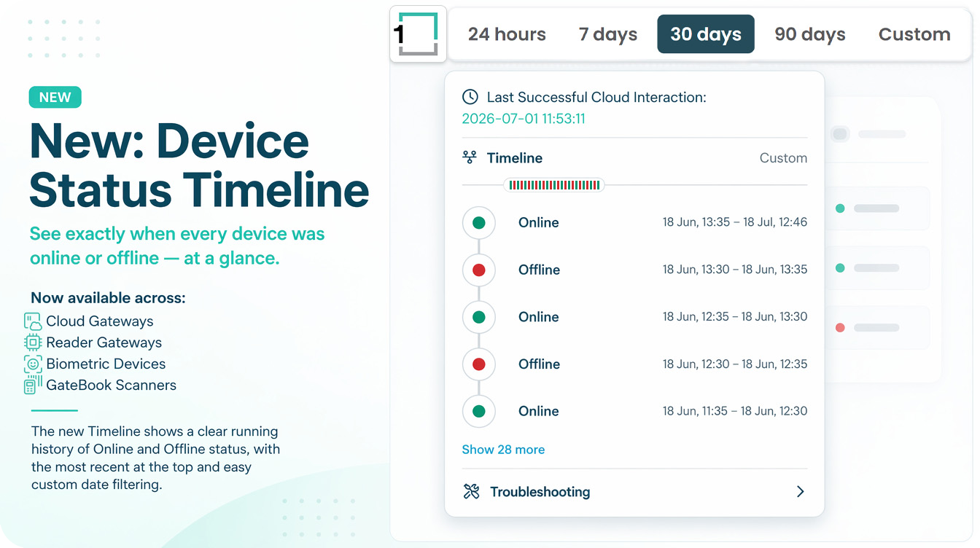980x548 pixels.
Task: Click the Timeline node icon
Action: click(470, 157)
